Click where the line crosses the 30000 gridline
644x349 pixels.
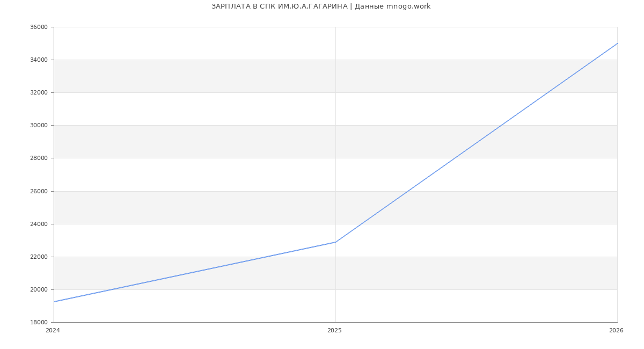pyautogui.click(x=501, y=125)
